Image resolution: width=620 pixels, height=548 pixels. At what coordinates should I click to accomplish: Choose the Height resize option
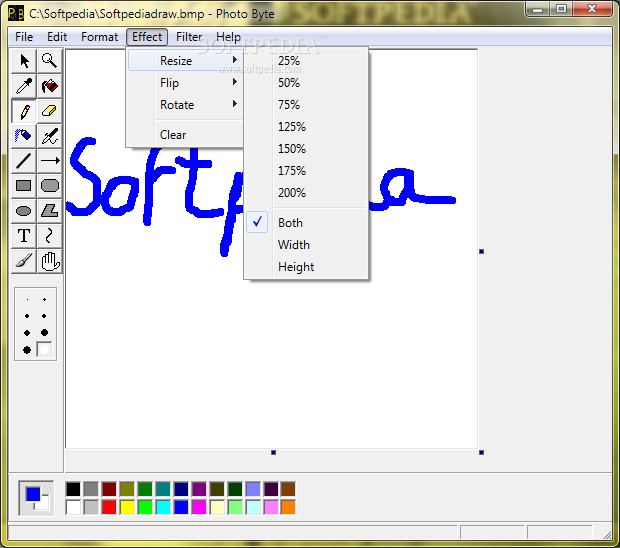(x=306, y=267)
